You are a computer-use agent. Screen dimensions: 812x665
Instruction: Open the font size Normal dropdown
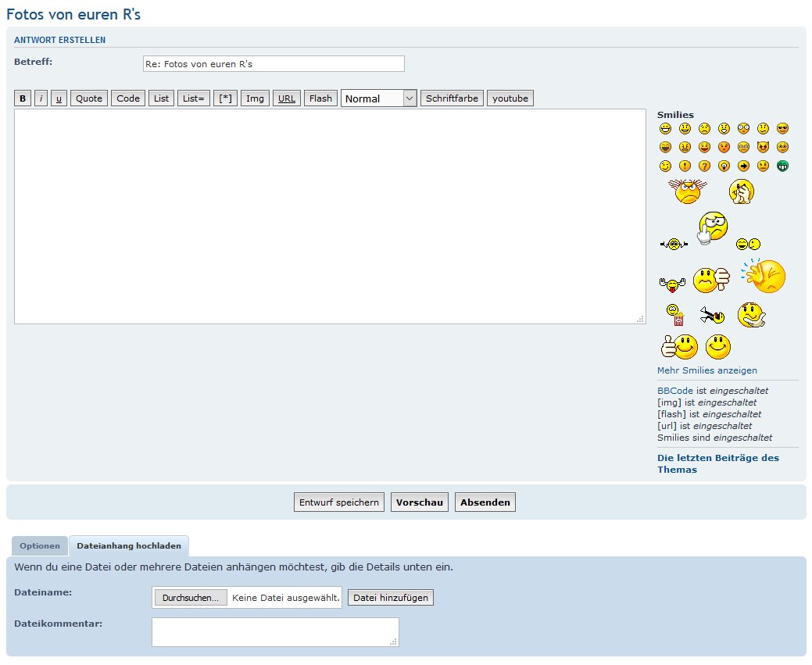379,98
